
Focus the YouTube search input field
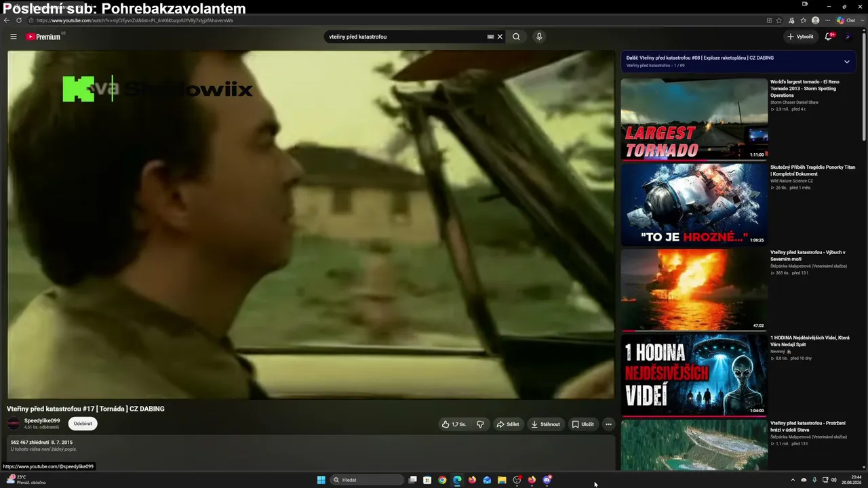pos(406,37)
